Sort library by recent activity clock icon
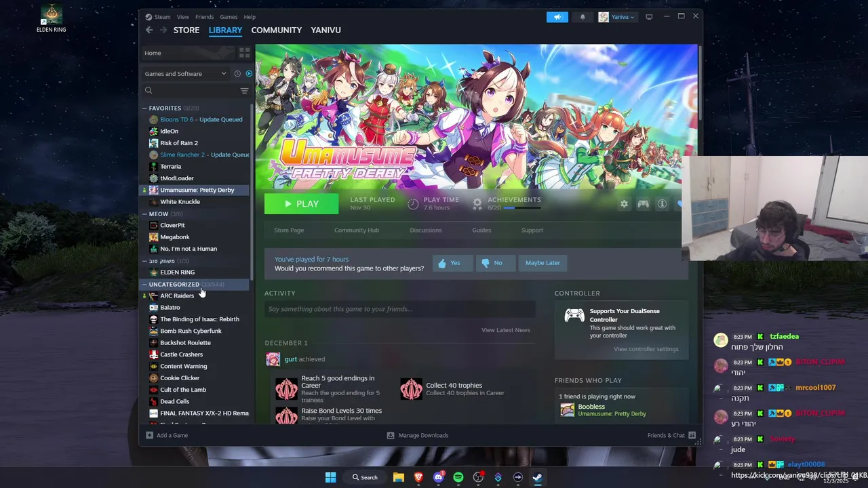Image resolution: width=868 pixels, height=488 pixels. coord(237,74)
